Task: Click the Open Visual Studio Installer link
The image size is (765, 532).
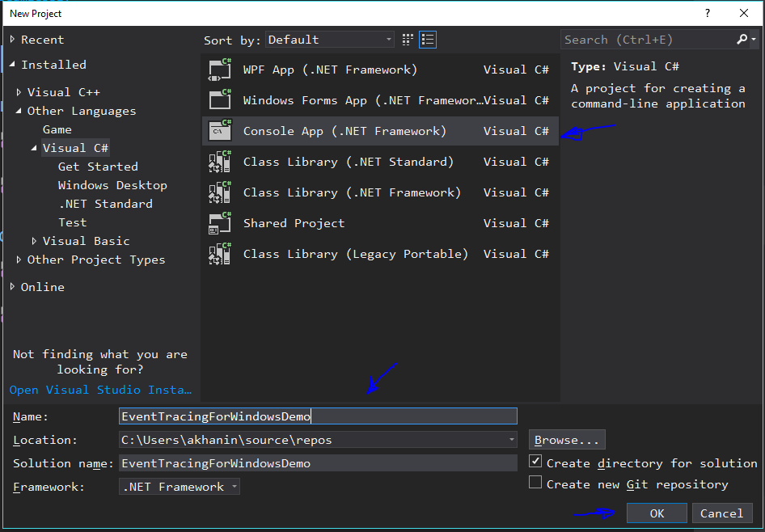Action: 98,390
